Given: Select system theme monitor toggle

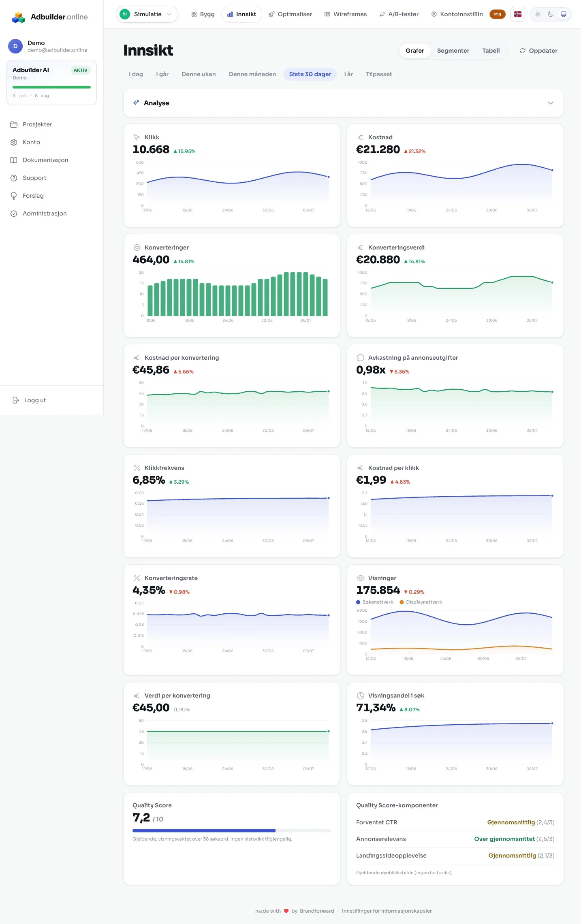Looking at the screenshot, I should [563, 14].
